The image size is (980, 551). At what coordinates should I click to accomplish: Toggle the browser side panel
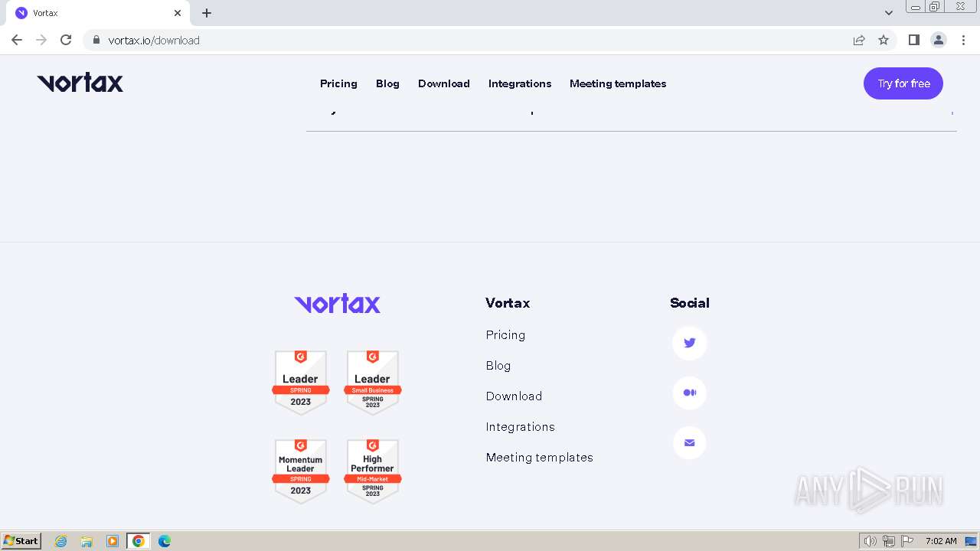pos(913,40)
